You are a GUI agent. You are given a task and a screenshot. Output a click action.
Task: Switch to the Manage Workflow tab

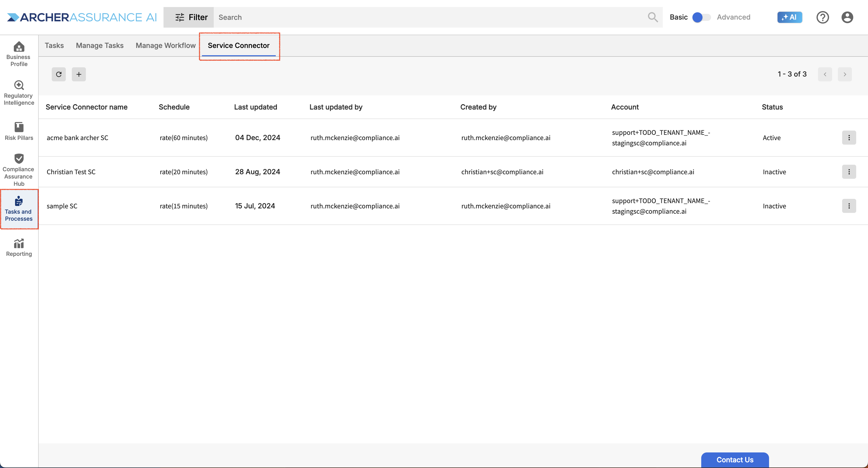click(166, 45)
